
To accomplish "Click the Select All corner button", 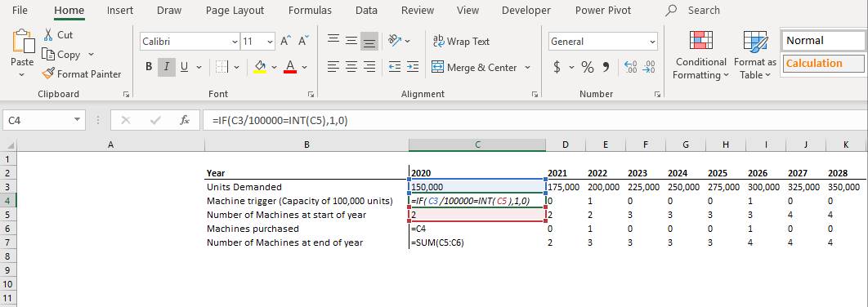I will [x=7, y=145].
